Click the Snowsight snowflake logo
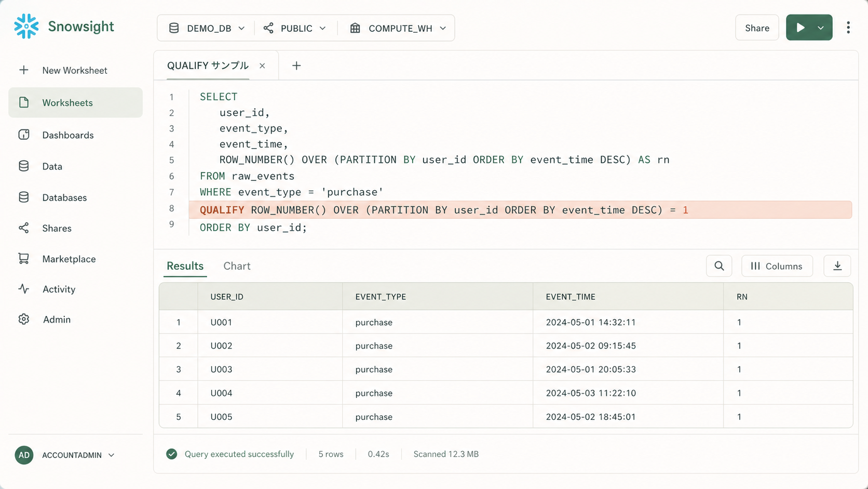 click(26, 27)
